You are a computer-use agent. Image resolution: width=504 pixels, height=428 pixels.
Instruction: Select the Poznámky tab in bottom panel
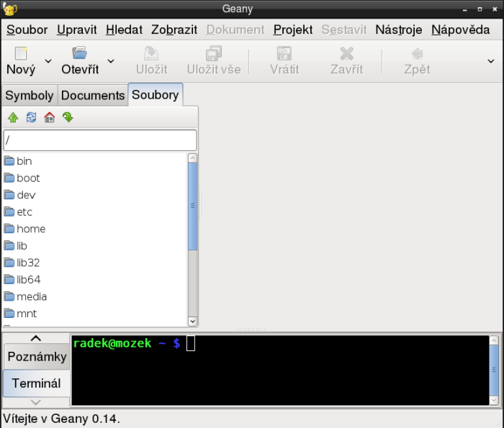click(37, 357)
